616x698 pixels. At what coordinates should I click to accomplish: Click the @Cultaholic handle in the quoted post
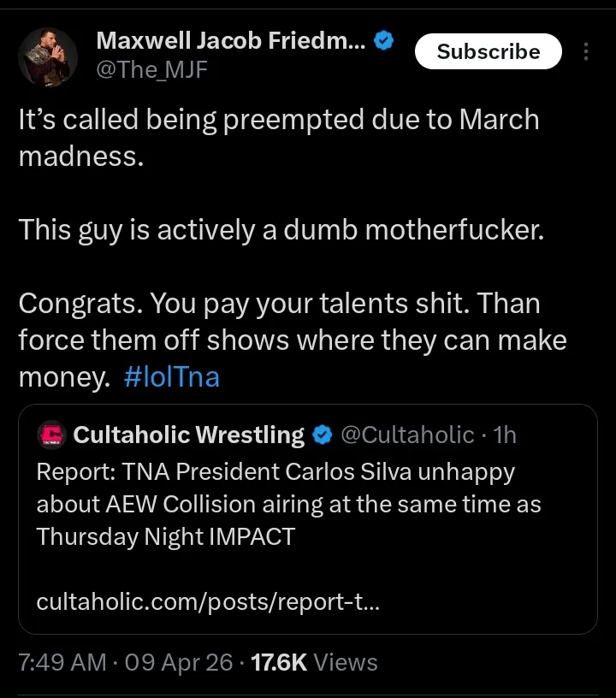click(407, 435)
